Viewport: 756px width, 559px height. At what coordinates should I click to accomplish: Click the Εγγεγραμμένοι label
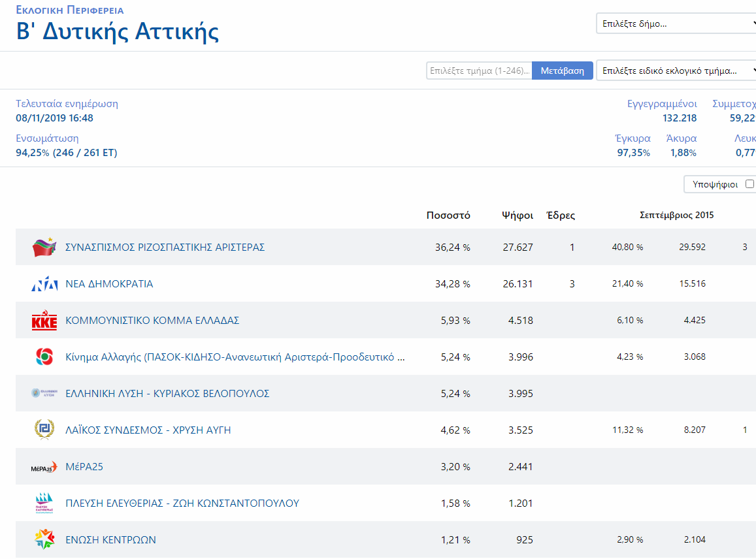[662, 104]
